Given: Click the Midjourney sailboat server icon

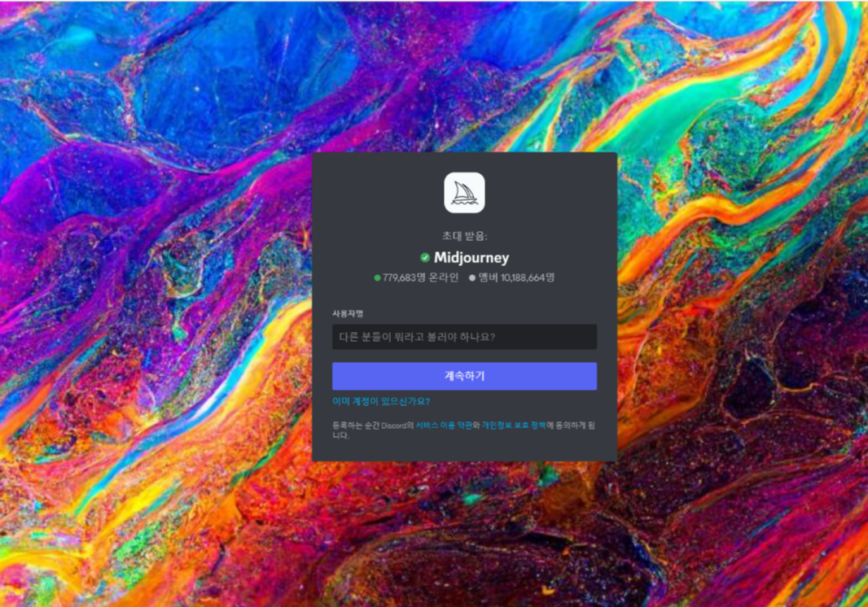Looking at the screenshot, I should [464, 193].
